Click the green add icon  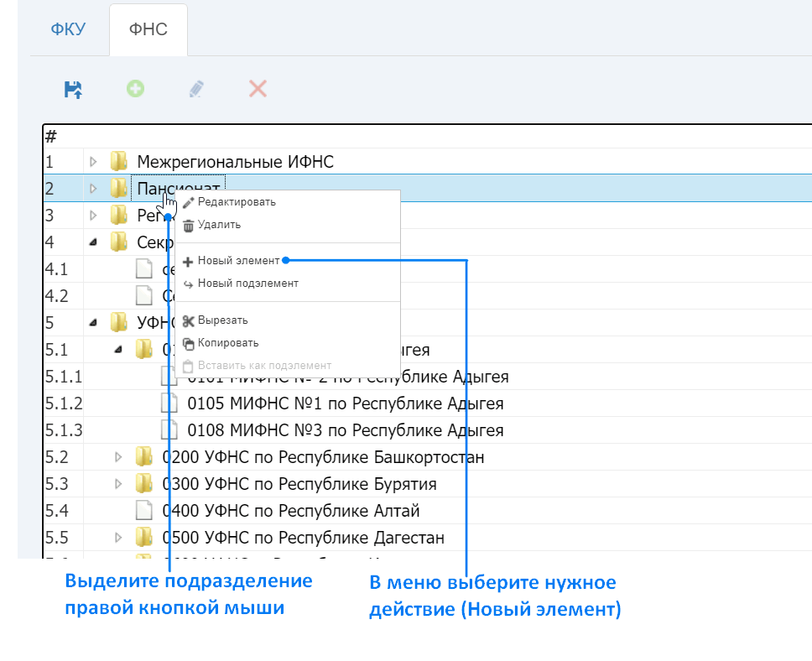(136, 89)
